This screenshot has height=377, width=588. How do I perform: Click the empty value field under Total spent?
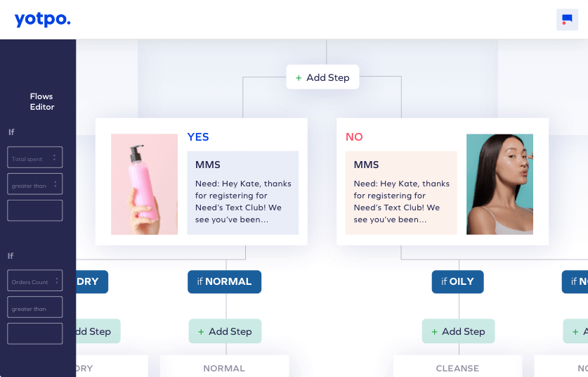click(x=35, y=210)
